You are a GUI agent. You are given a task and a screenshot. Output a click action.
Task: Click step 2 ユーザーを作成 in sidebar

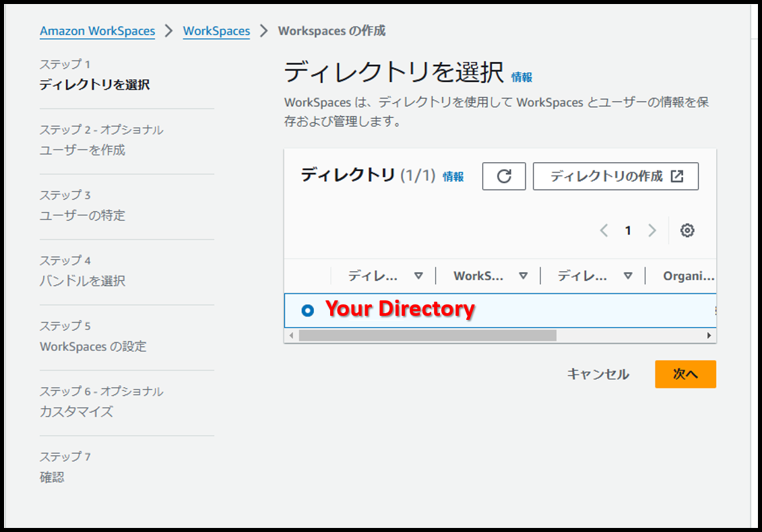coord(83,150)
